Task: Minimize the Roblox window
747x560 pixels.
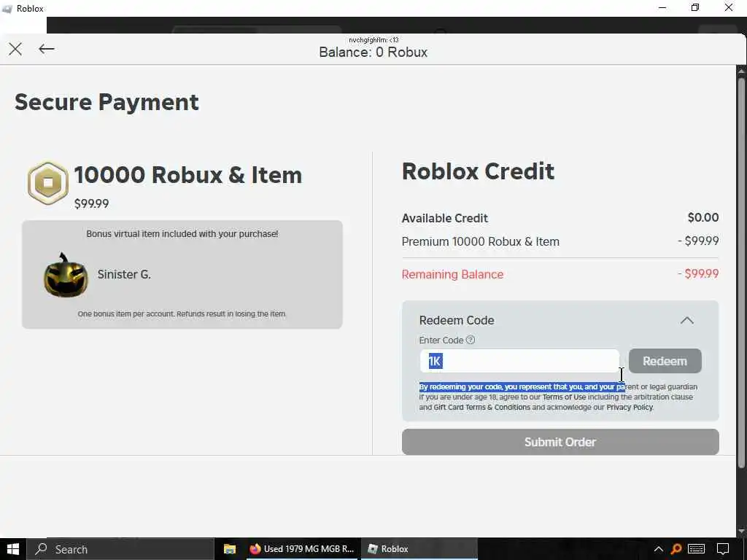Action: (662, 7)
